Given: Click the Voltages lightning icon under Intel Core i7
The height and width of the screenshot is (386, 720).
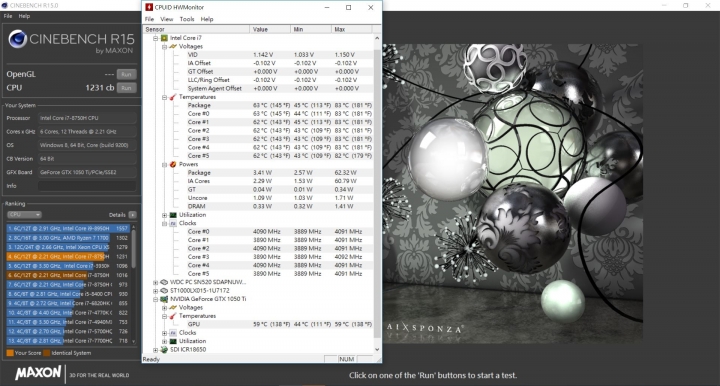Looking at the screenshot, I should 173,46.
